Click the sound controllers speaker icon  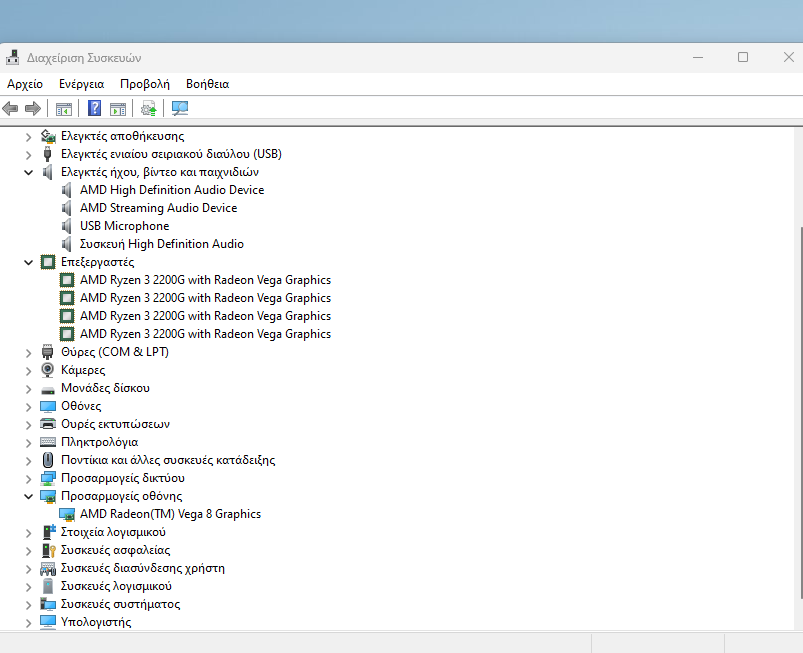tap(48, 172)
